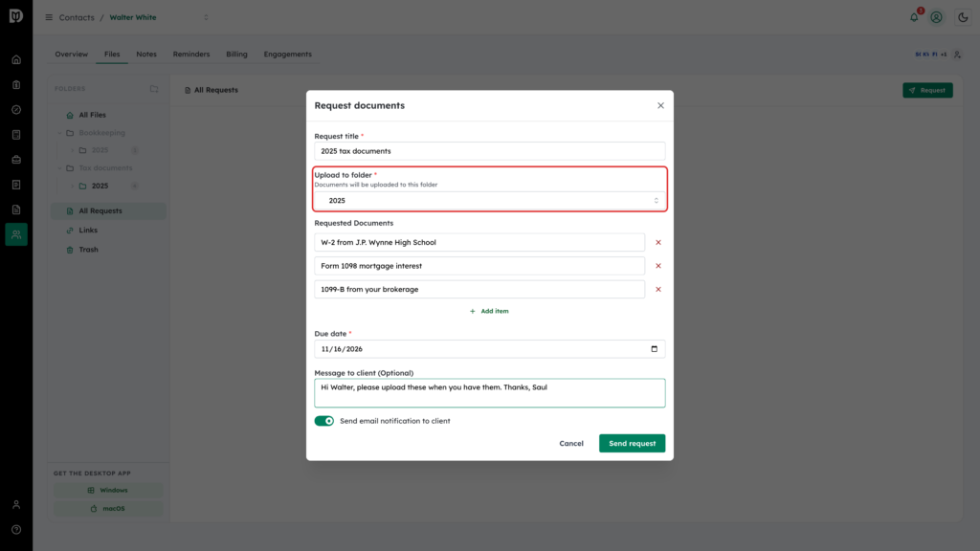The height and width of the screenshot is (551, 980).
Task: Click the Form 1098 mortgage interest field
Action: click(479, 266)
